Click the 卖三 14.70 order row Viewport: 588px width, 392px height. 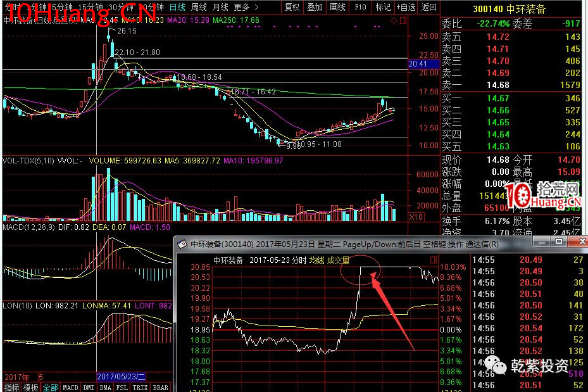(x=511, y=61)
